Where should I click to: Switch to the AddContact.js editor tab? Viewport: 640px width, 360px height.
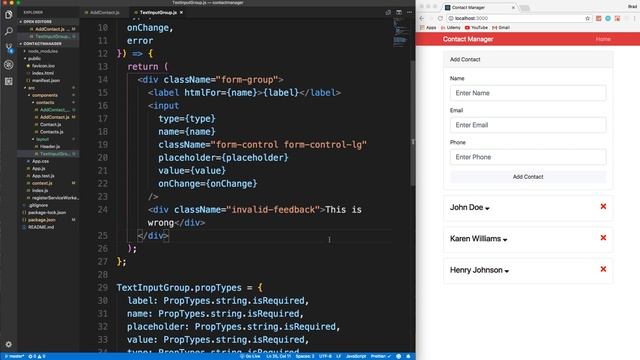point(104,13)
